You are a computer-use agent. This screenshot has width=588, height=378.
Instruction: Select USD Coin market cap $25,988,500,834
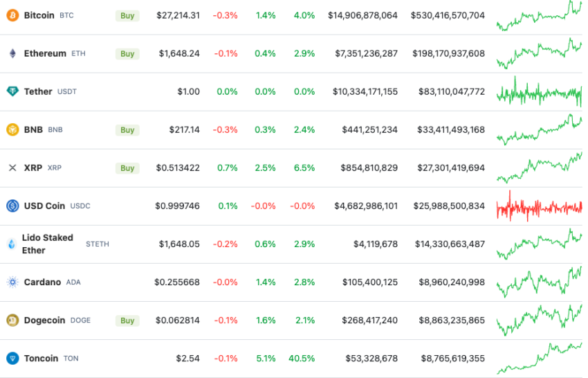point(449,206)
